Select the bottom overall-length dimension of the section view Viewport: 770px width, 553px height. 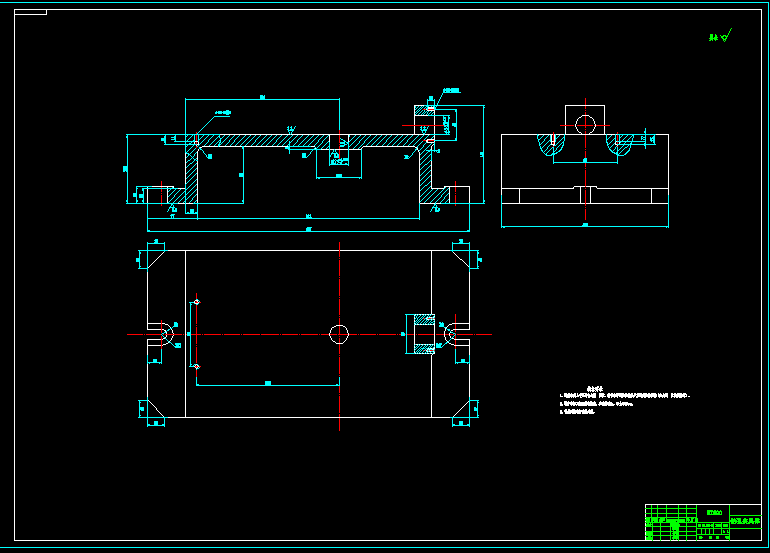[x=308, y=230]
